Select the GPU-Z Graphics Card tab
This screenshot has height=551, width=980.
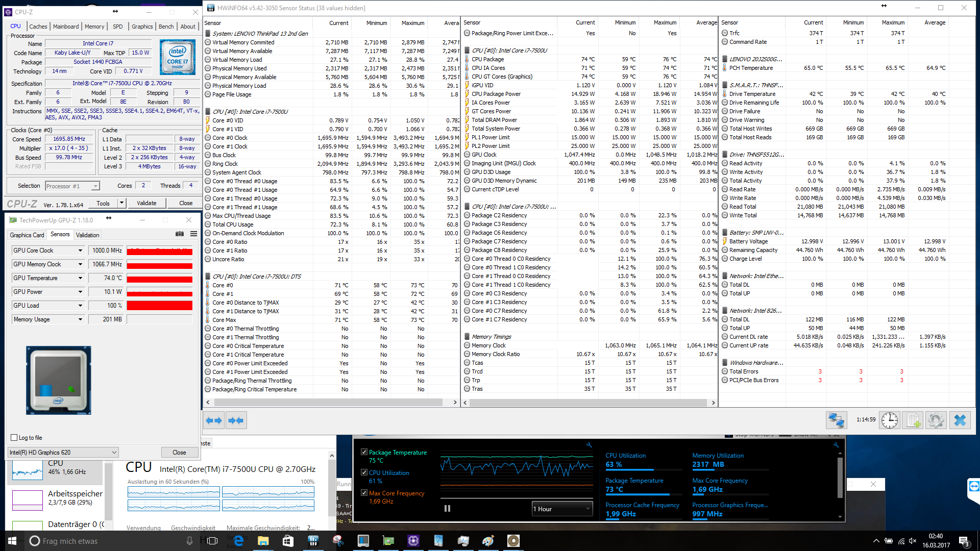(27, 235)
